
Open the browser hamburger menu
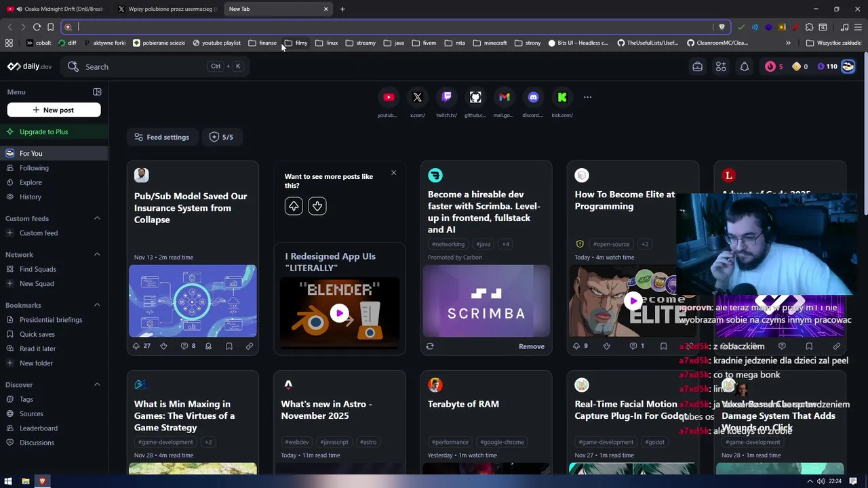(x=857, y=27)
